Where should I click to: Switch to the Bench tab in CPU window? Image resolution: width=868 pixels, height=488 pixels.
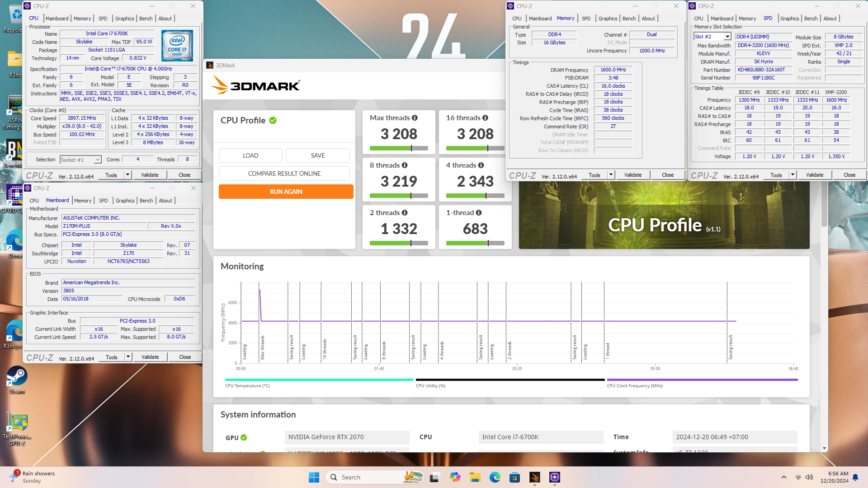(x=146, y=19)
